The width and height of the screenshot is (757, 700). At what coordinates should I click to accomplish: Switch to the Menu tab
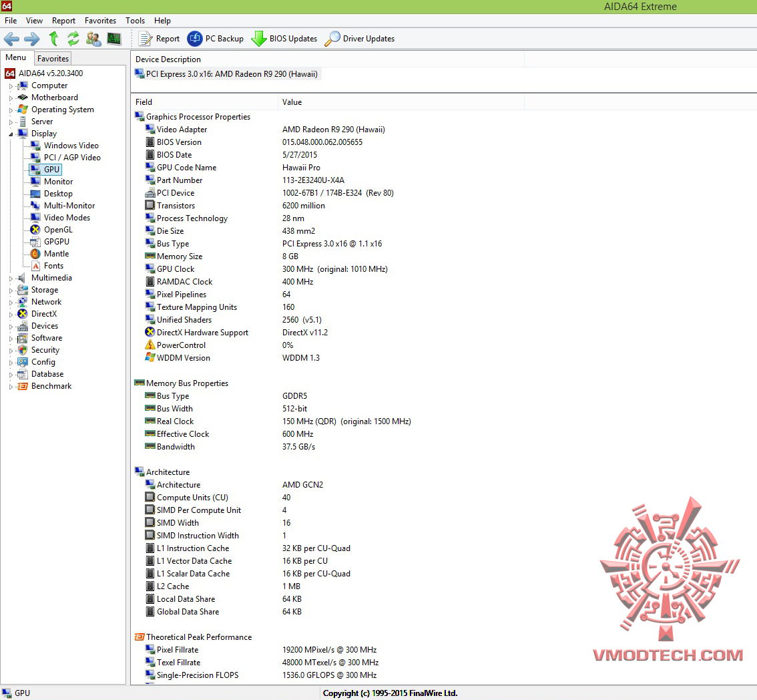(x=16, y=57)
